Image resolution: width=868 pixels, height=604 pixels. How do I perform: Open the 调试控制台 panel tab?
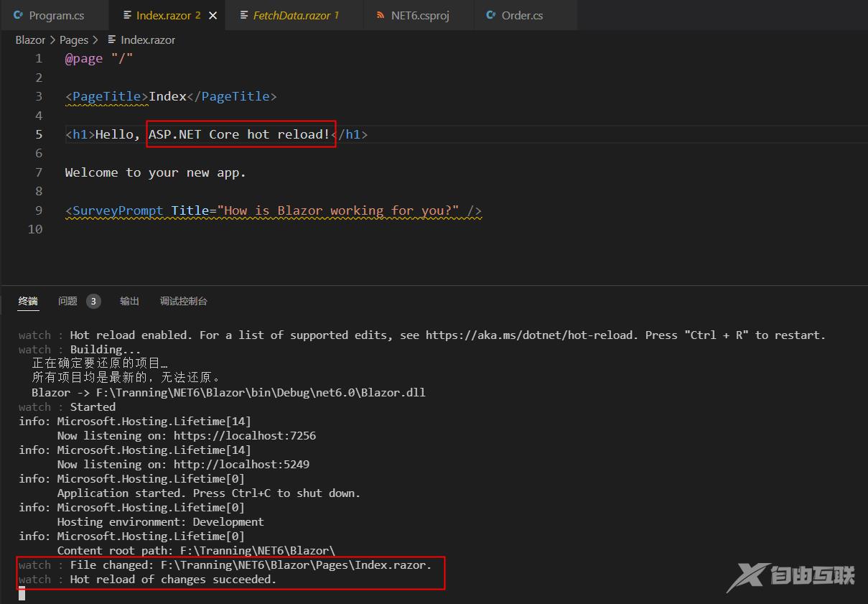tap(183, 302)
